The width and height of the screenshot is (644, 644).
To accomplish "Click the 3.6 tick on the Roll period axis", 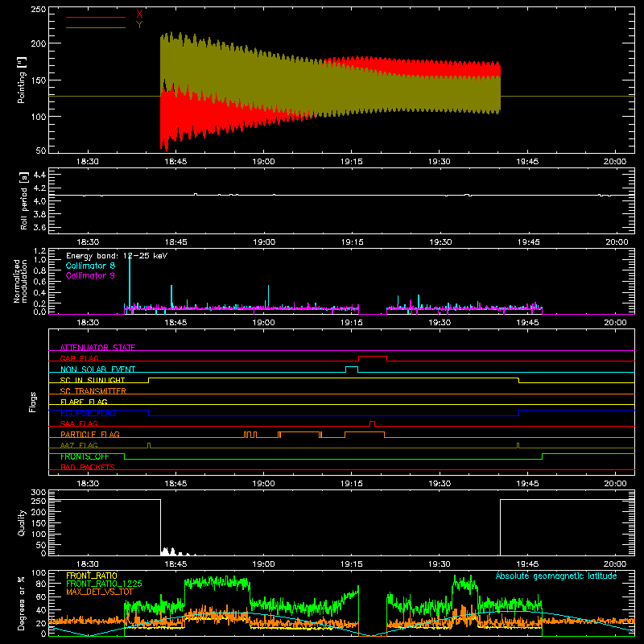I will click(39, 227).
